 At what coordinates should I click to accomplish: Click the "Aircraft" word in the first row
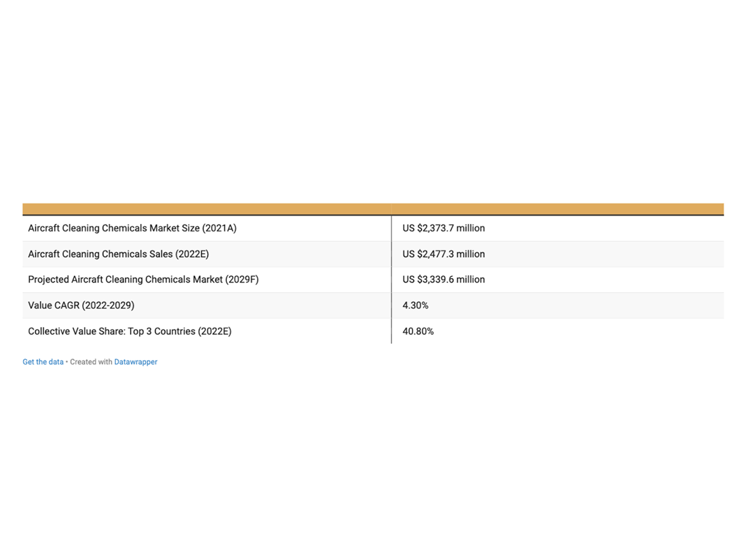(43, 228)
